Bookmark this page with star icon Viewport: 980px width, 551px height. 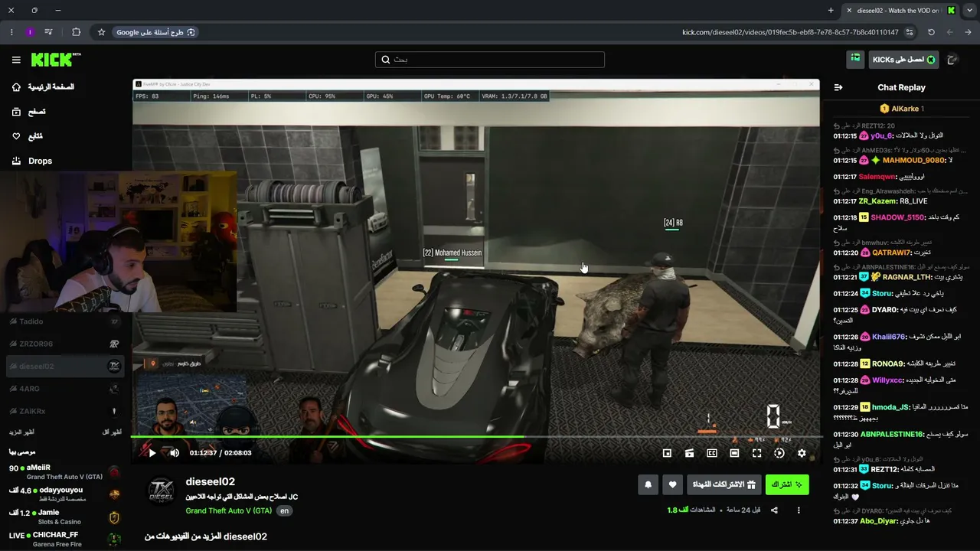[101, 32]
